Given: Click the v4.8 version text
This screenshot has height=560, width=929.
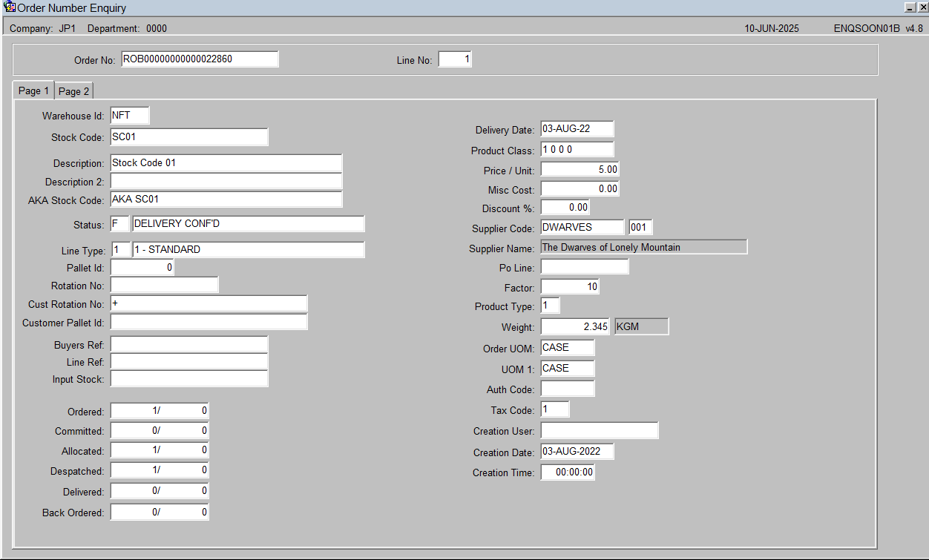Looking at the screenshot, I should click(914, 29).
